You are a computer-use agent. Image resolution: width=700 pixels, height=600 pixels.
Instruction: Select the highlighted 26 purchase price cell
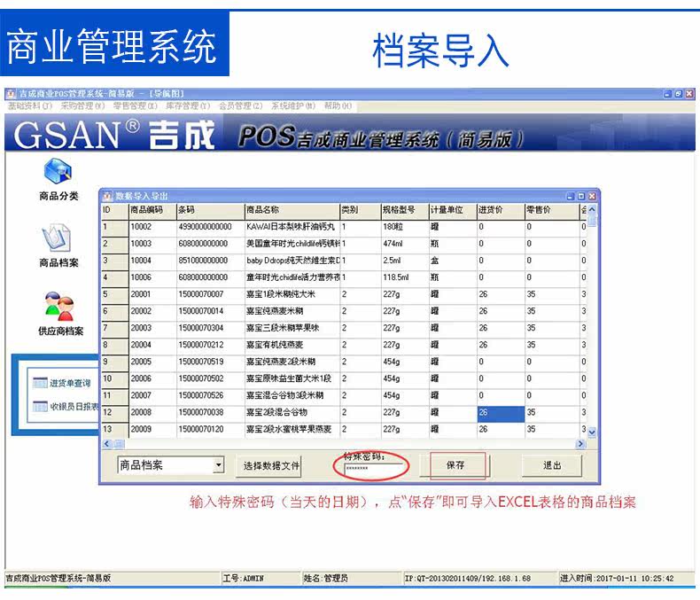(501, 413)
